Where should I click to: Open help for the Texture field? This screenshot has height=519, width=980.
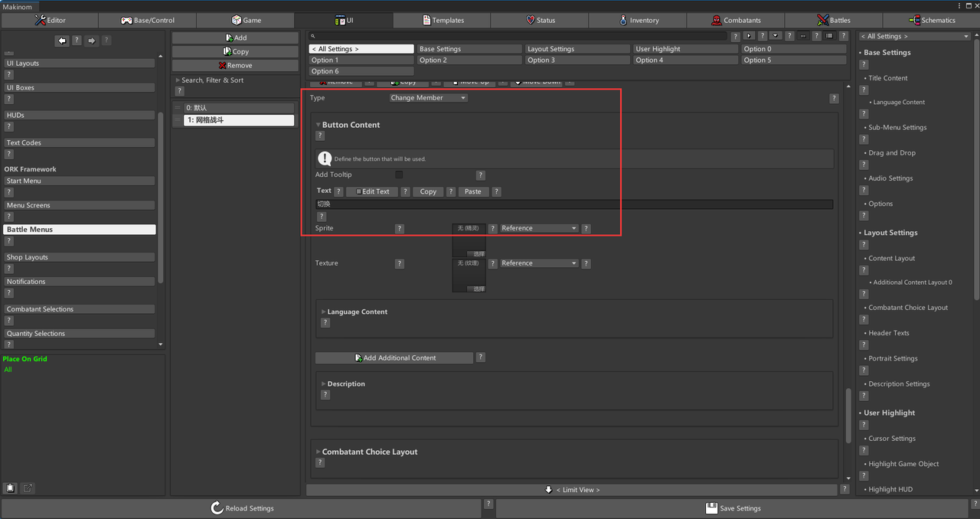[x=400, y=263]
